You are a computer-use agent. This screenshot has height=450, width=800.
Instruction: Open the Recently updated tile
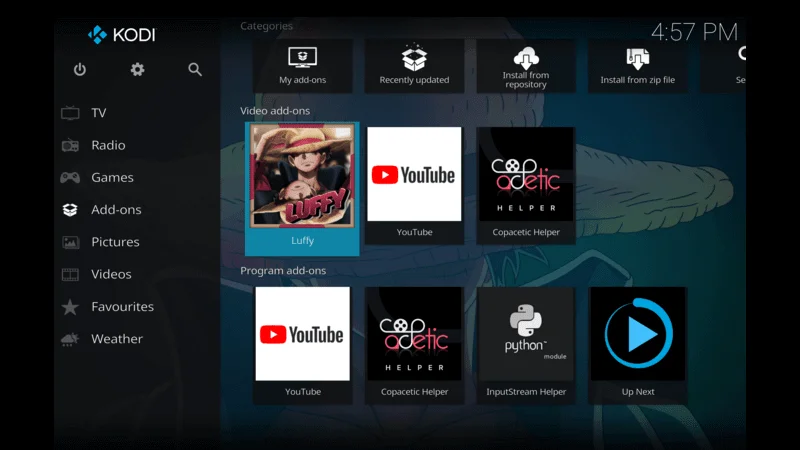[414, 65]
